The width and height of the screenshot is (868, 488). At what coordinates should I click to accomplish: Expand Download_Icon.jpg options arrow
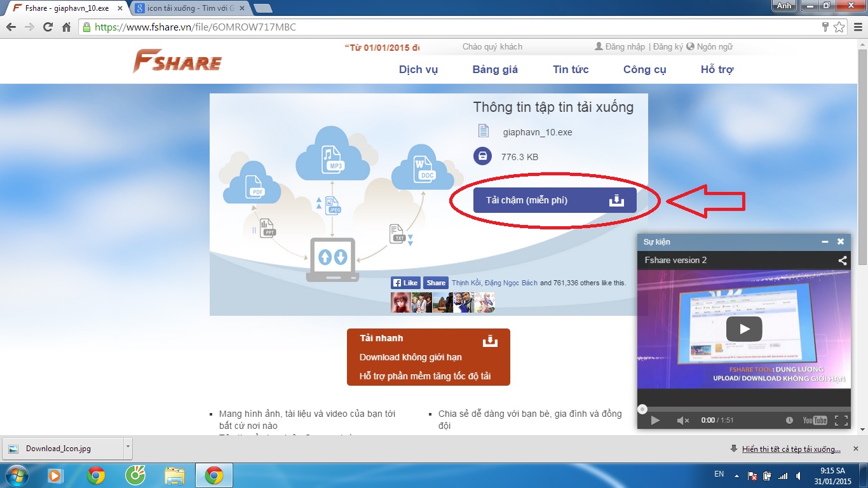(128, 448)
